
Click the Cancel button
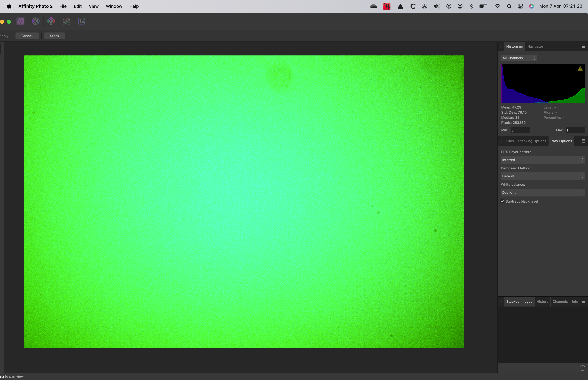click(x=27, y=36)
